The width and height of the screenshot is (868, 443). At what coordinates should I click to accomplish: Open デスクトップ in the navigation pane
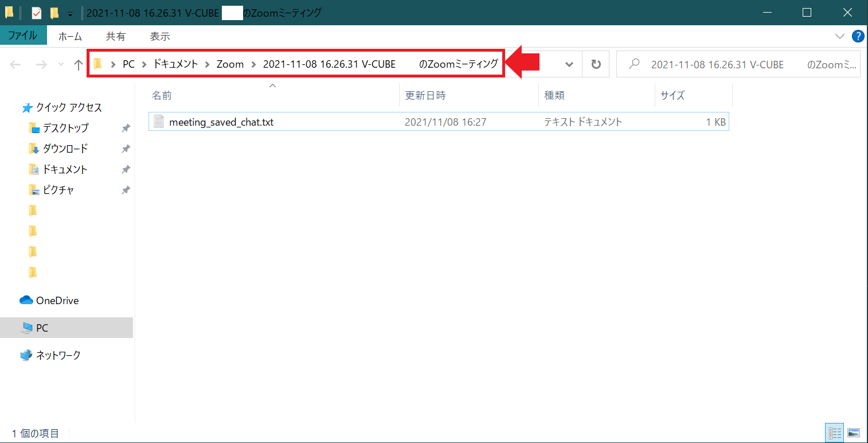[66, 128]
